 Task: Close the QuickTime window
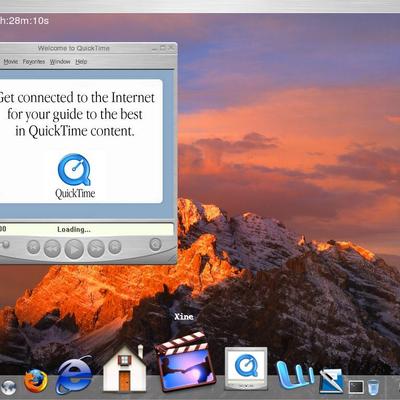point(171,48)
